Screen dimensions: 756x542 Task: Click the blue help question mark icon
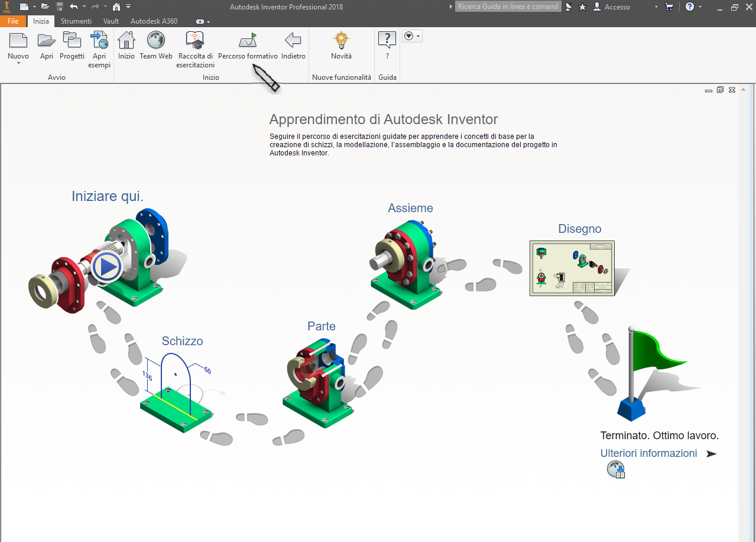tap(690, 7)
